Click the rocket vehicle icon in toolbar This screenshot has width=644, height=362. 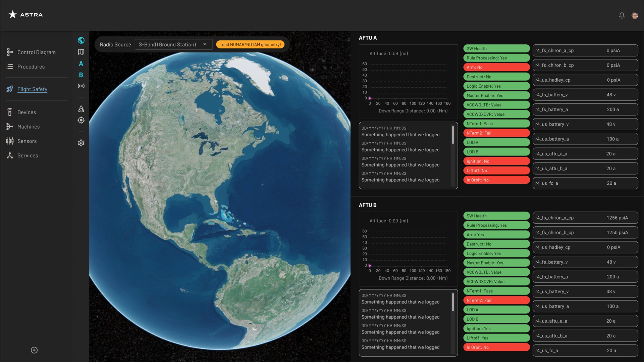tap(81, 108)
